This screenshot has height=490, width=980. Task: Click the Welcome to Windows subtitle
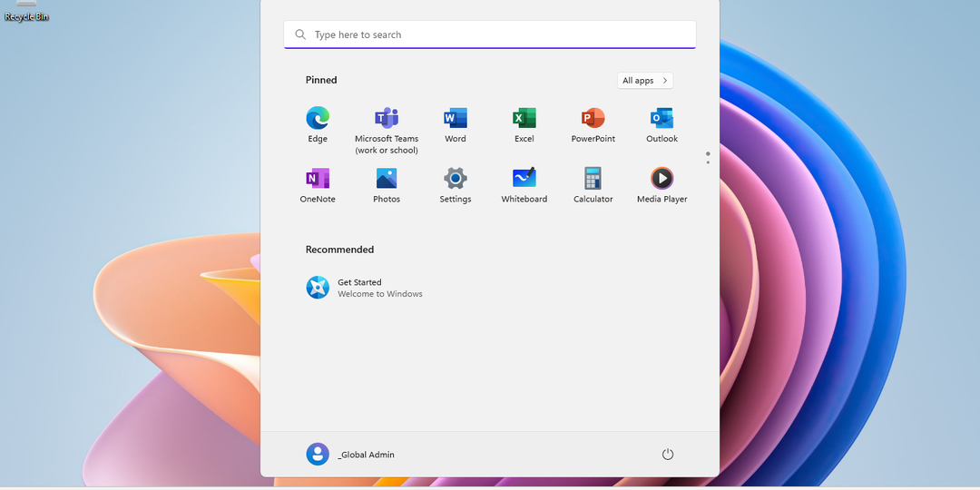coord(380,294)
